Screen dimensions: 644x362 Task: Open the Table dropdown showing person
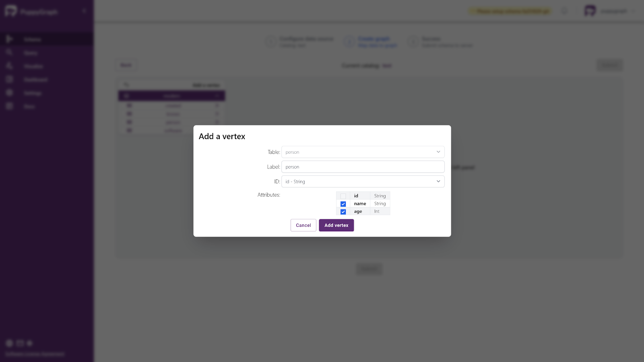(x=363, y=152)
